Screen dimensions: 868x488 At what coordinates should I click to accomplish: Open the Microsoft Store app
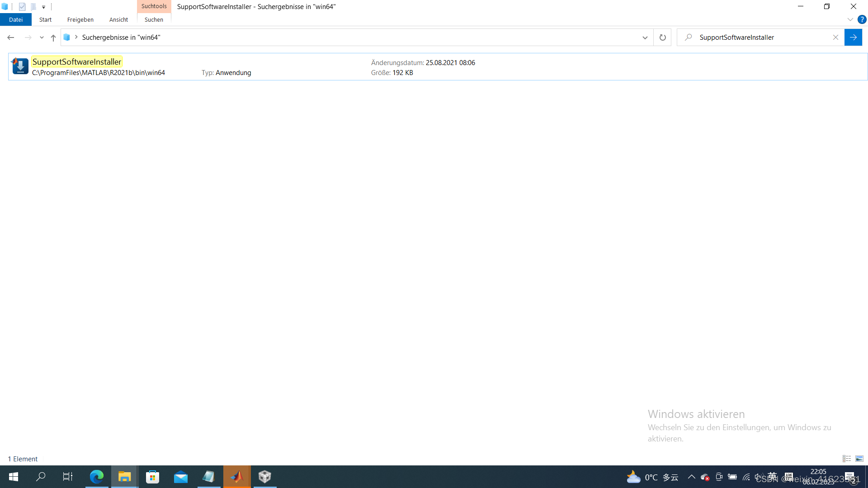[x=152, y=477]
